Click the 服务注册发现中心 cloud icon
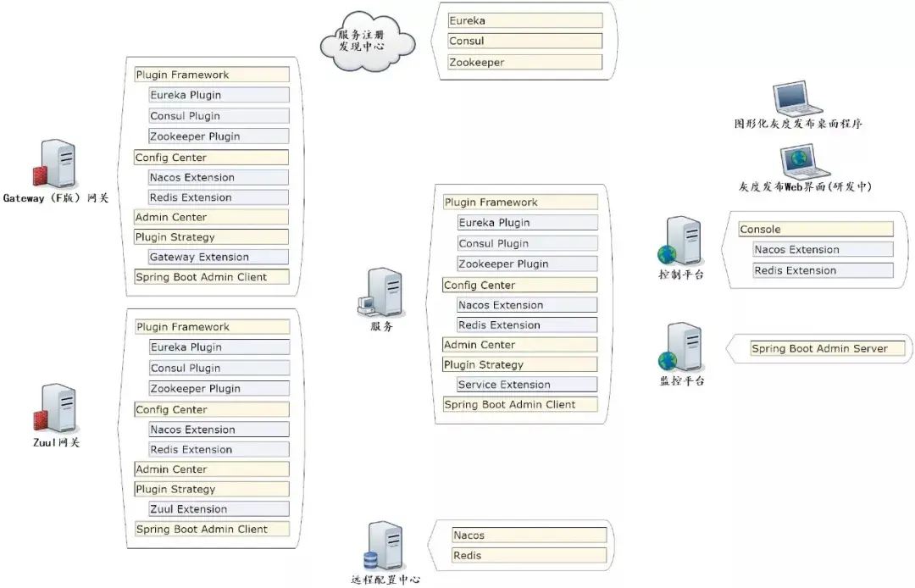The width and height of the screenshot is (915, 588). click(x=368, y=41)
